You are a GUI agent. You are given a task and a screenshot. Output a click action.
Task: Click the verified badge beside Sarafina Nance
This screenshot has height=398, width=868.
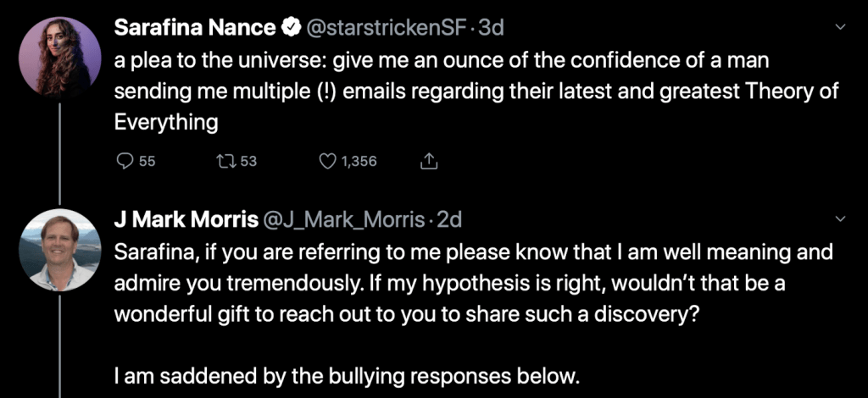[290, 28]
